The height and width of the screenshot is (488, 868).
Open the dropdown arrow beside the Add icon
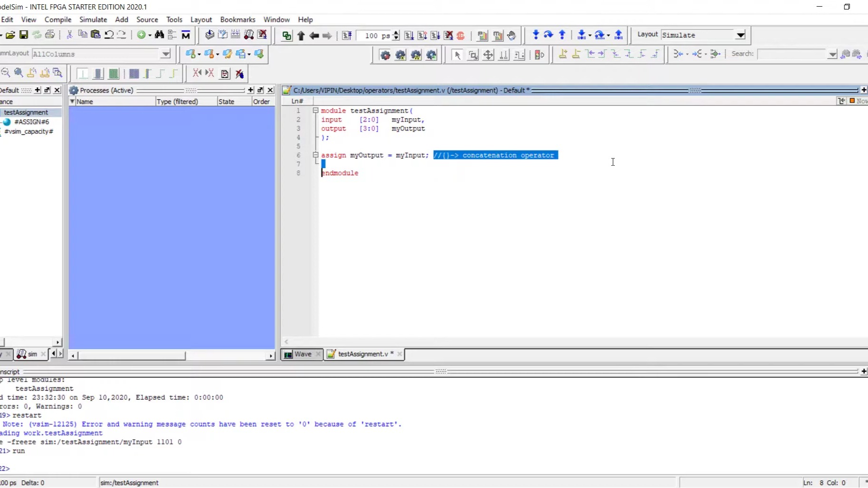(x=150, y=36)
